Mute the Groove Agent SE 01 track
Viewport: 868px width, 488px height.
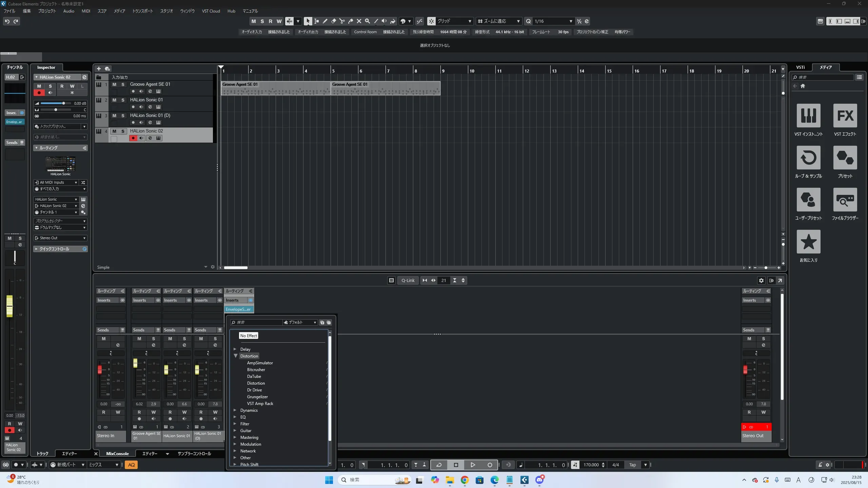114,84
